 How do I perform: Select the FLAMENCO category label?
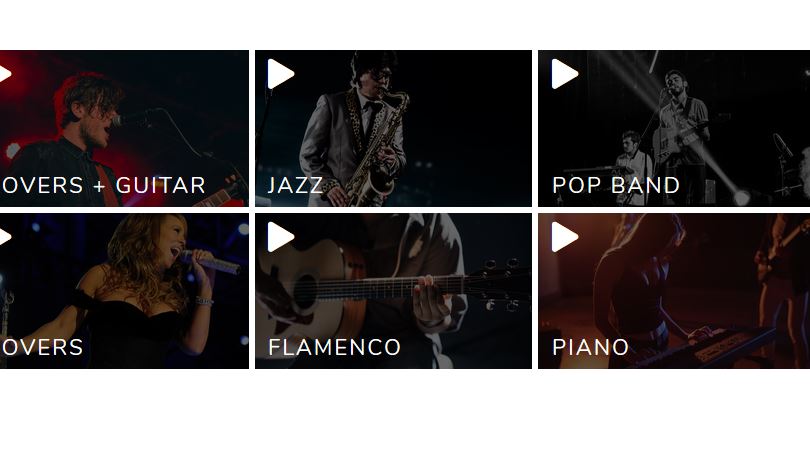[334, 347]
